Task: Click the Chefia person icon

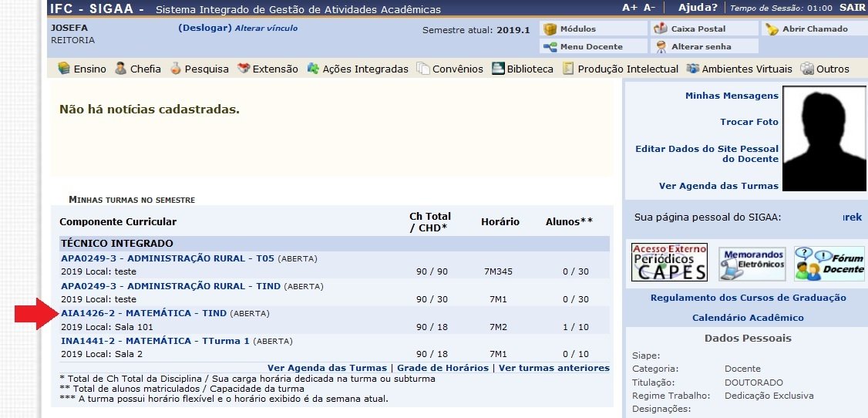Action: click(121, 69)
